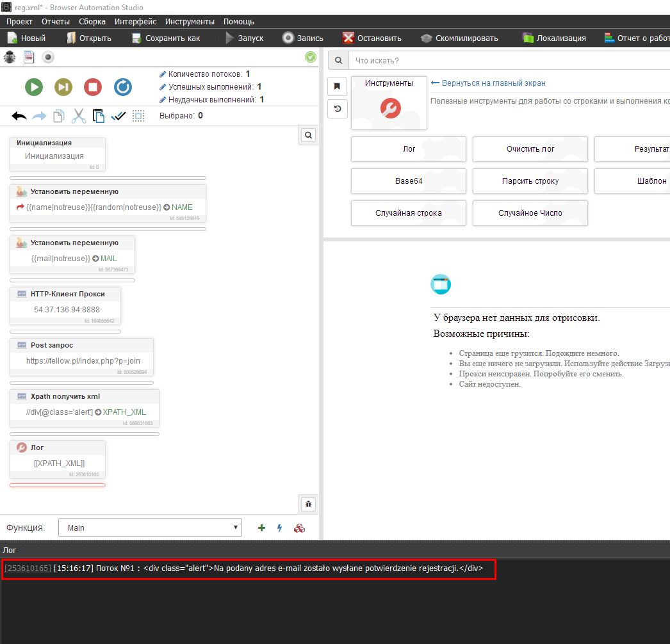This screenshot has width=670, height=644.
Task: Click Вернуться на главный экран link
Action: pyautogui.click(x=488, y=83)
